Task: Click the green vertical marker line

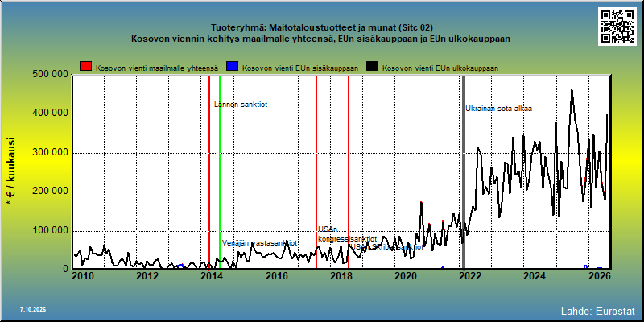Action: pos(220,172)
